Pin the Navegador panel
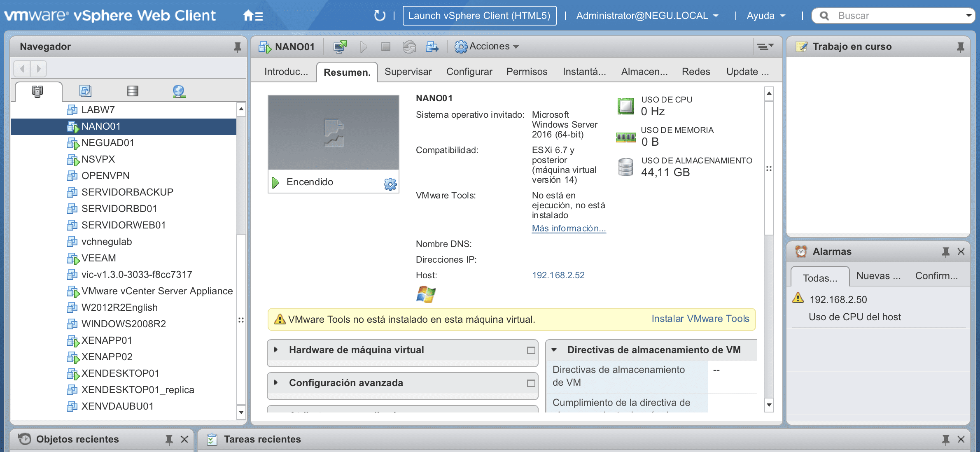This screenshot has height=452, width=980. tap(237, 47)
